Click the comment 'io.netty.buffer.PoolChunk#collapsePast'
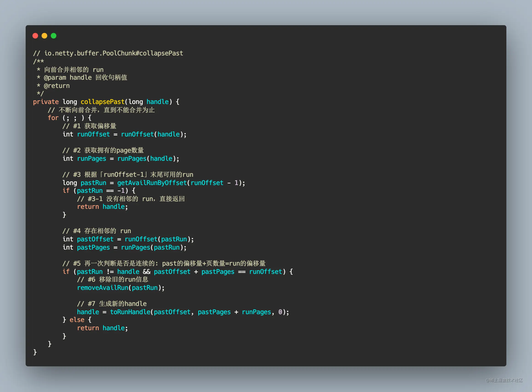Viewport: 532px width, 392px height. tap(108, 53)
